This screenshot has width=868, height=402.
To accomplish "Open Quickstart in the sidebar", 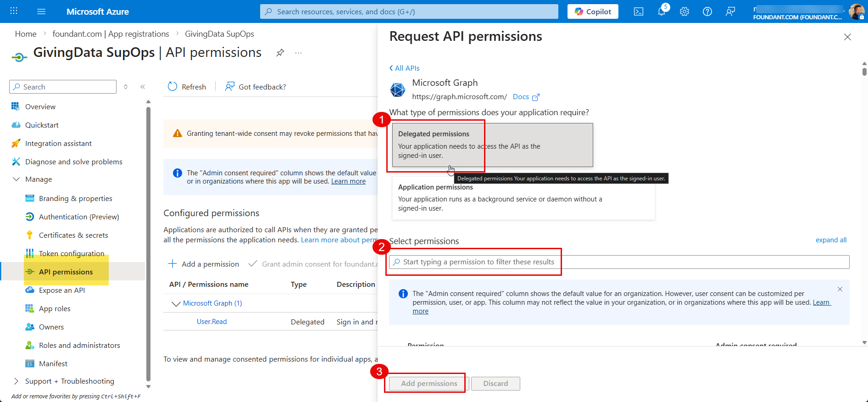I will 42,125.
